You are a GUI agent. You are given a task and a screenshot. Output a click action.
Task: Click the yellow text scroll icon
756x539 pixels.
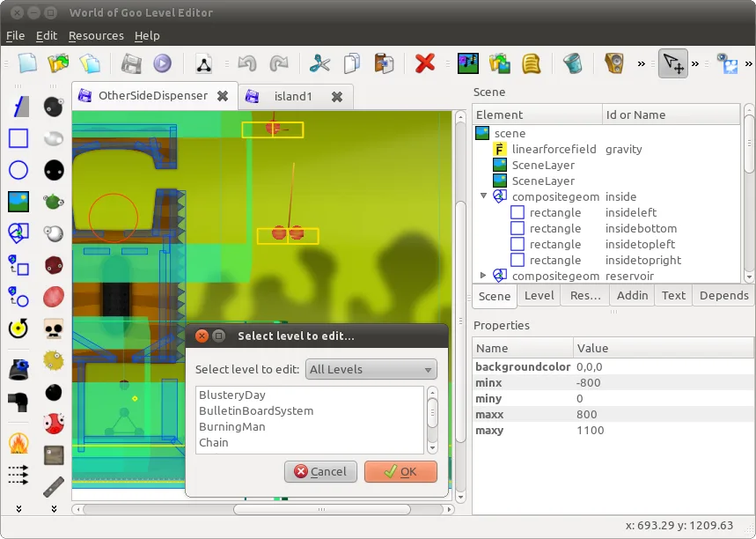[531, 63]
